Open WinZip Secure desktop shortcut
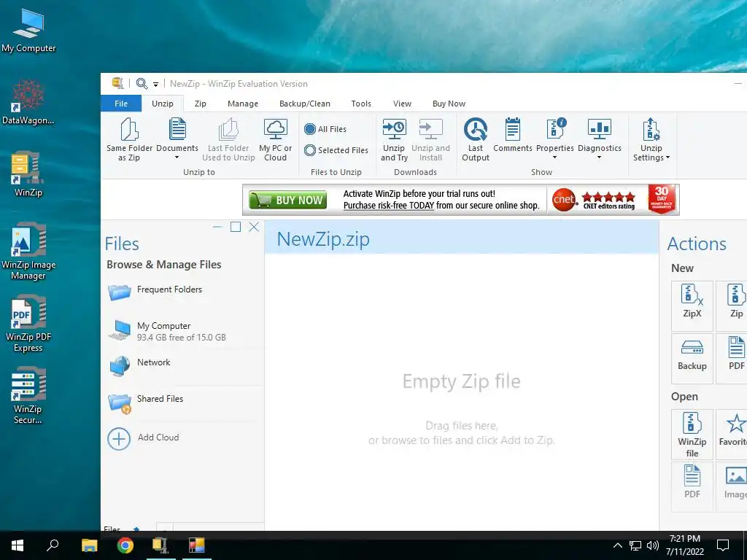This screenshot has width=747, height=560. [28, 396]
